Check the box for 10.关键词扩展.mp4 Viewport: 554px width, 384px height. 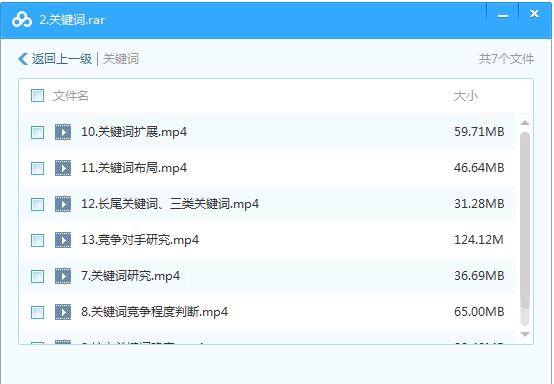[x=37, y=132]
